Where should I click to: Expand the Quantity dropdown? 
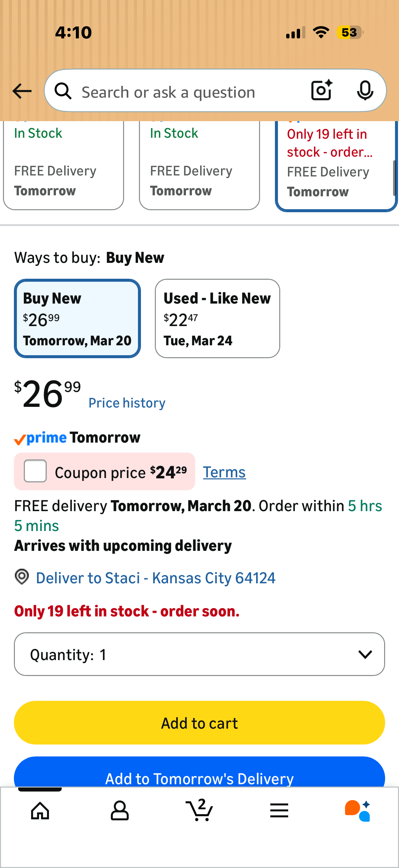point(199,654)
